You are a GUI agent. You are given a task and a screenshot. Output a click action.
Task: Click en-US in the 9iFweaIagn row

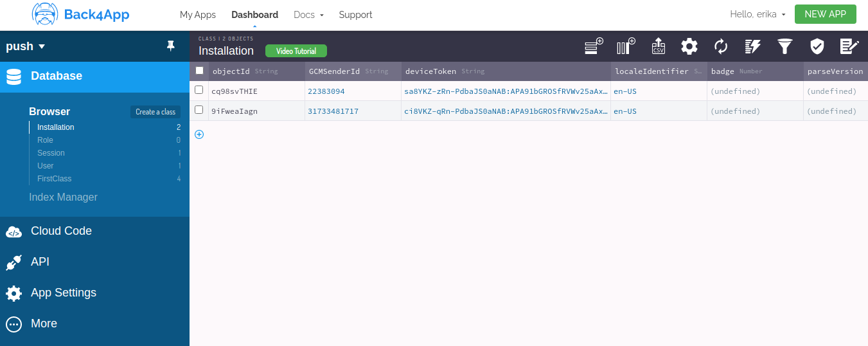[x=659, y=111]
